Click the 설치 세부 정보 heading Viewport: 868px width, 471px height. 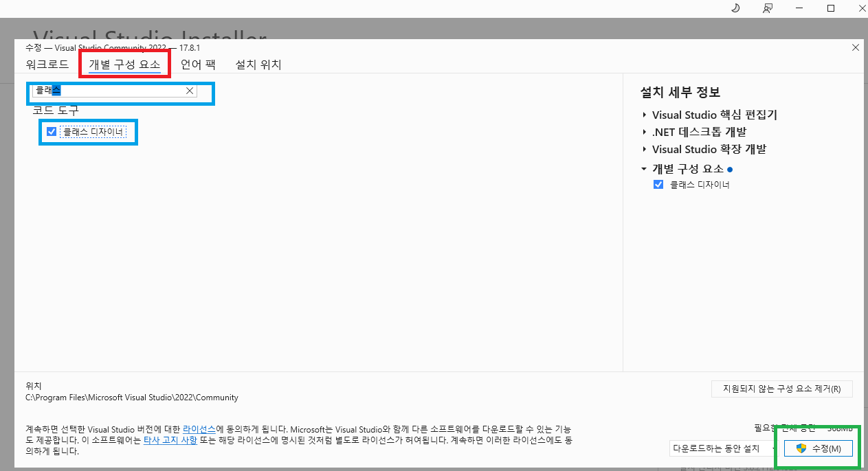(680, 92)
